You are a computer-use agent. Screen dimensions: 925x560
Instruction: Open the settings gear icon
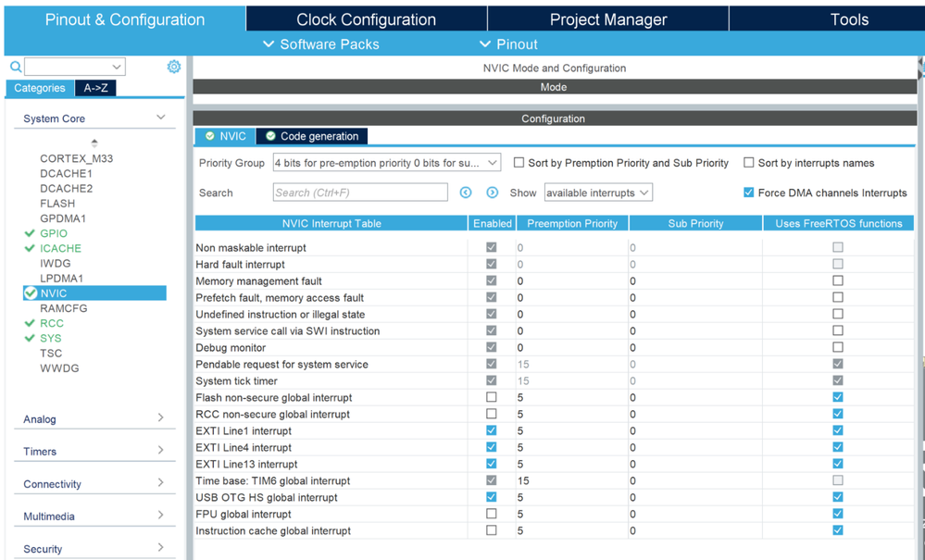click(173, 67)
